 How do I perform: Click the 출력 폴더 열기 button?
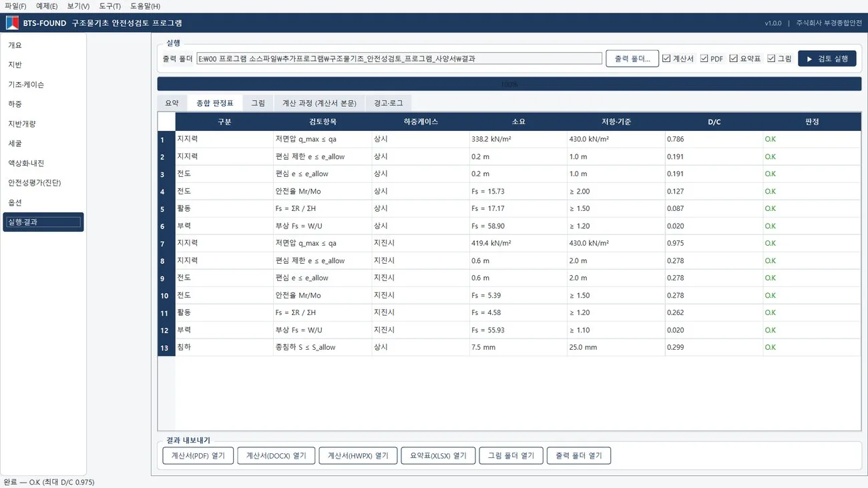point(579,456)
